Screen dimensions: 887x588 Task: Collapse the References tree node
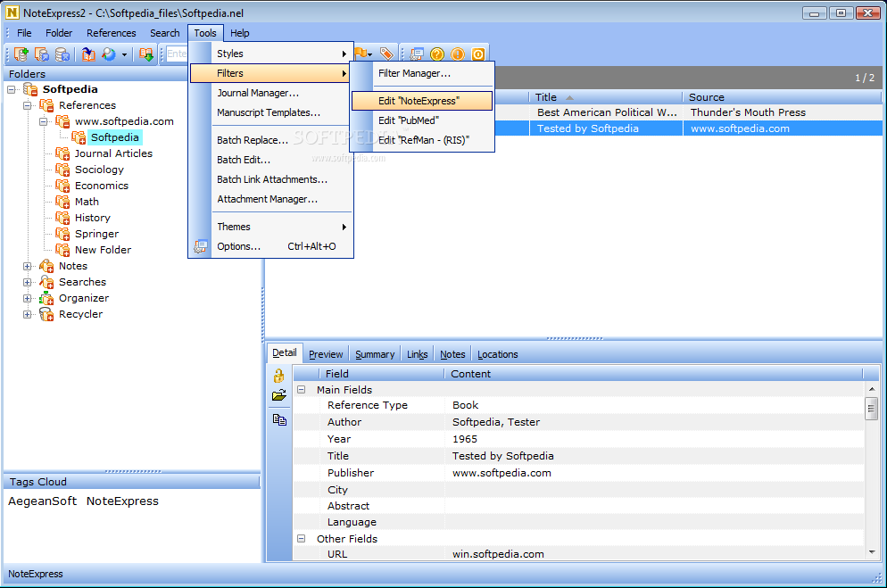(27, 105)
